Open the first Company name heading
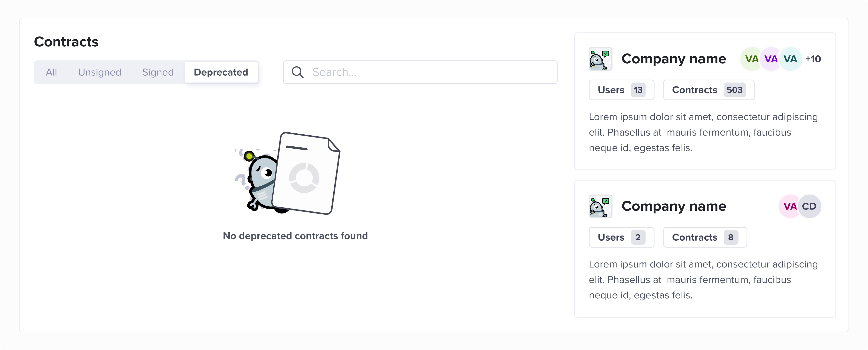Viewport: 868px width, 350px height. 673,59
